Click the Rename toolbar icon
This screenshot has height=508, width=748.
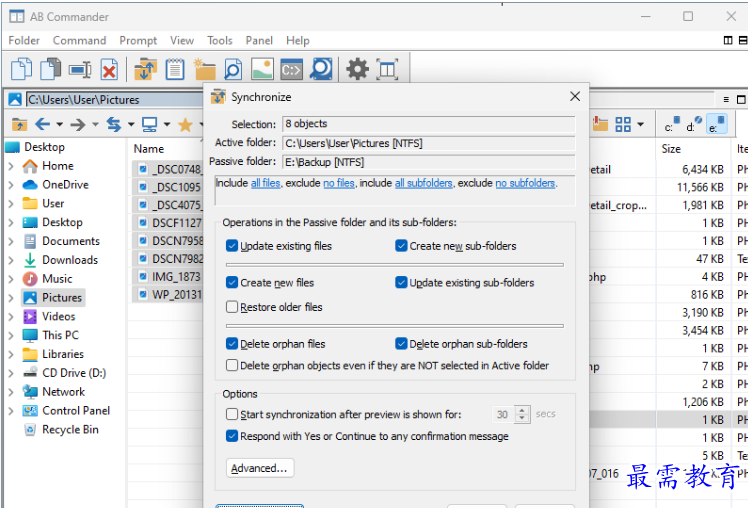coord(80,70)
